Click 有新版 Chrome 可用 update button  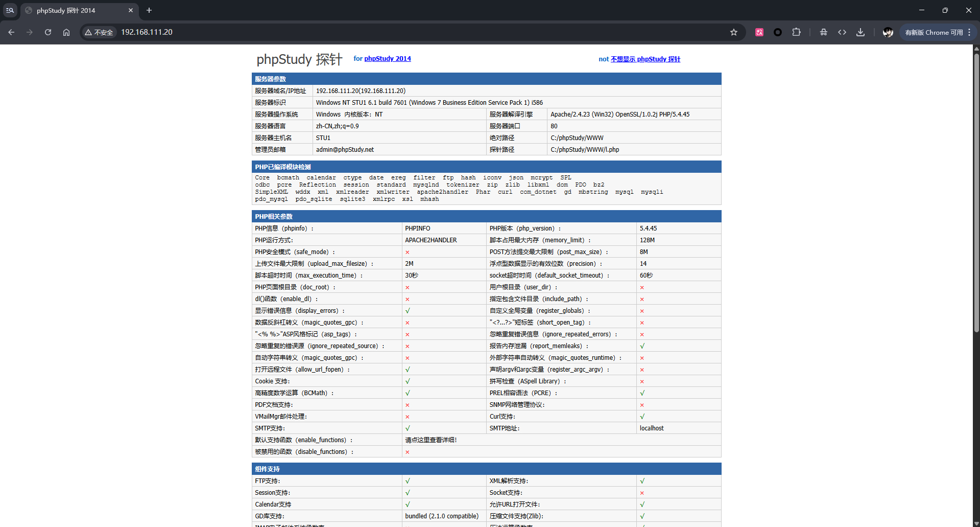pos(934,32)
